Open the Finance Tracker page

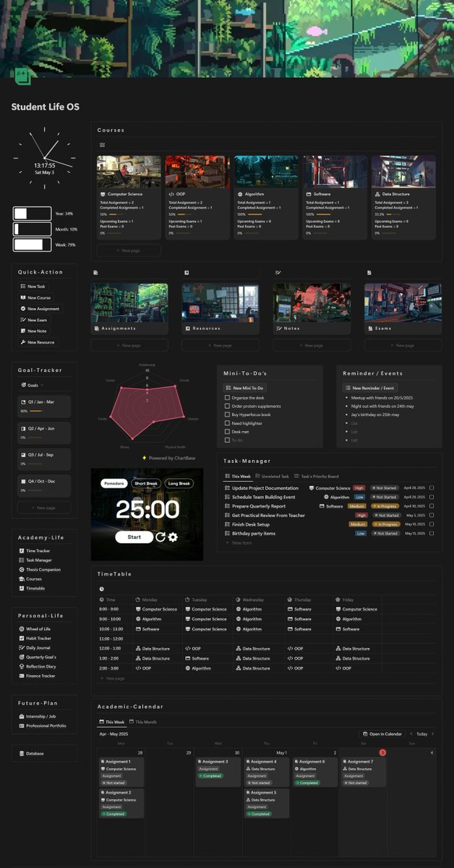37,676
